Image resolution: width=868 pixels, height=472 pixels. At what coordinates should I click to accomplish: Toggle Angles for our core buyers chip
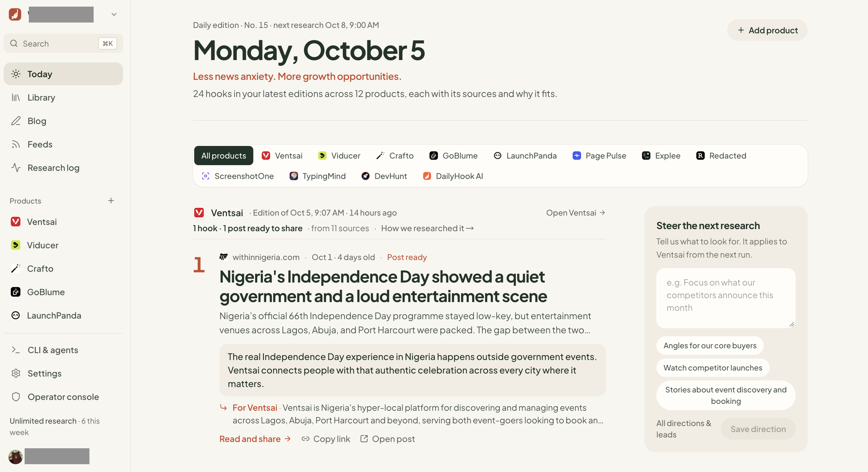click(710, 345)
